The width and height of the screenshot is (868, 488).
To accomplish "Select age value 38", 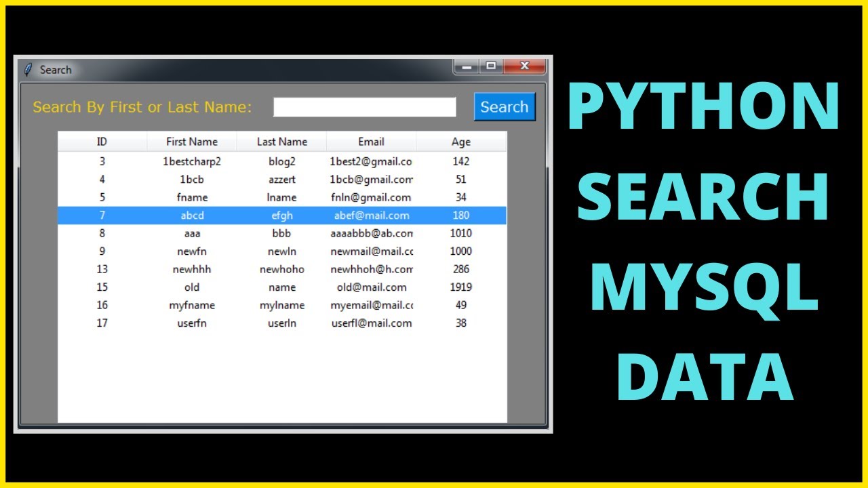I will point(461,323).
